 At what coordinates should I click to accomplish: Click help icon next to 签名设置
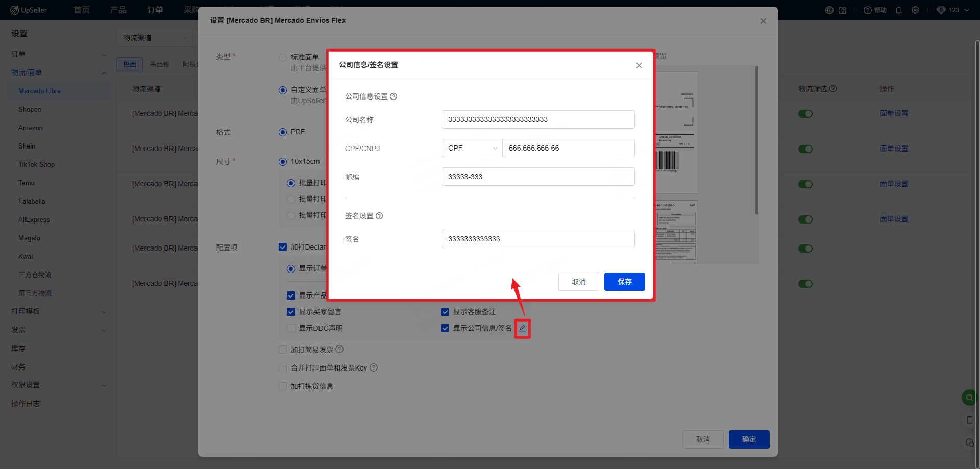click(x=379, y=216)
